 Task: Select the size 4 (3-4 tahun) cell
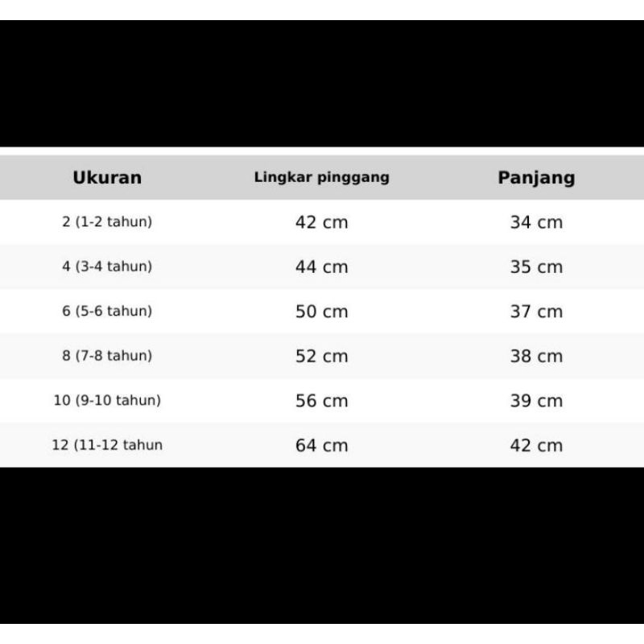point(107,266)
